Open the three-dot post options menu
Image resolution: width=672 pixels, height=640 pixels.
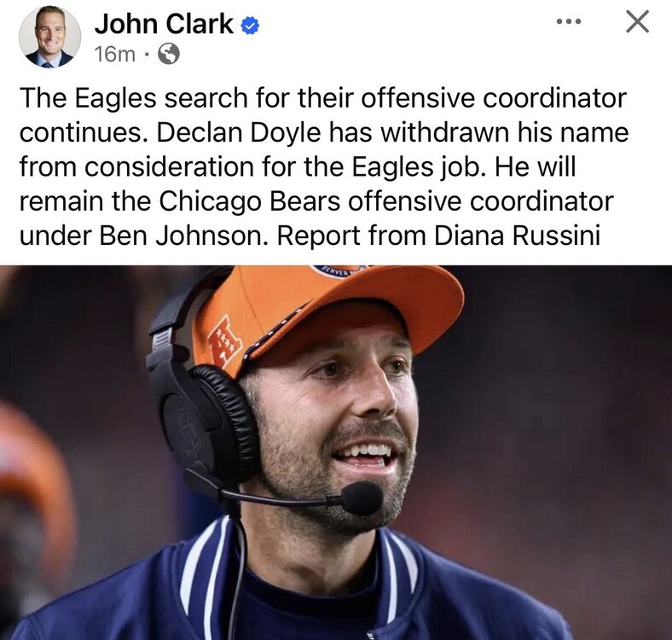tap(569, 21)
